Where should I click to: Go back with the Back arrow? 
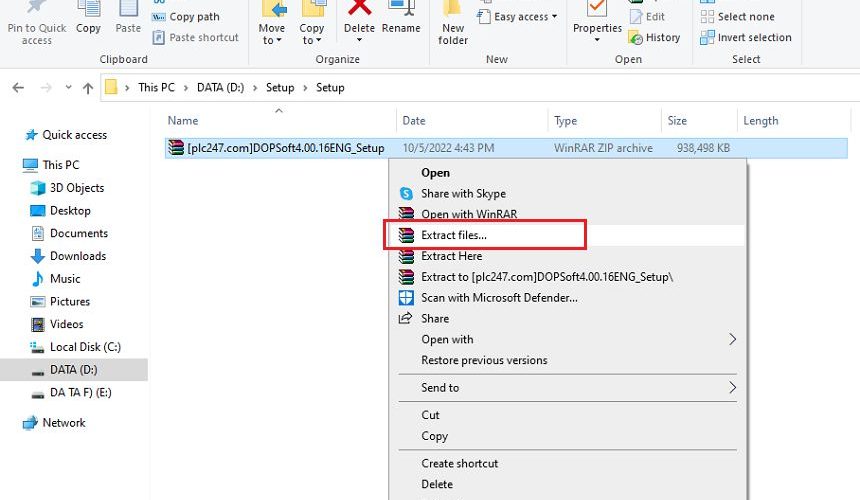(x=18, y=88)
